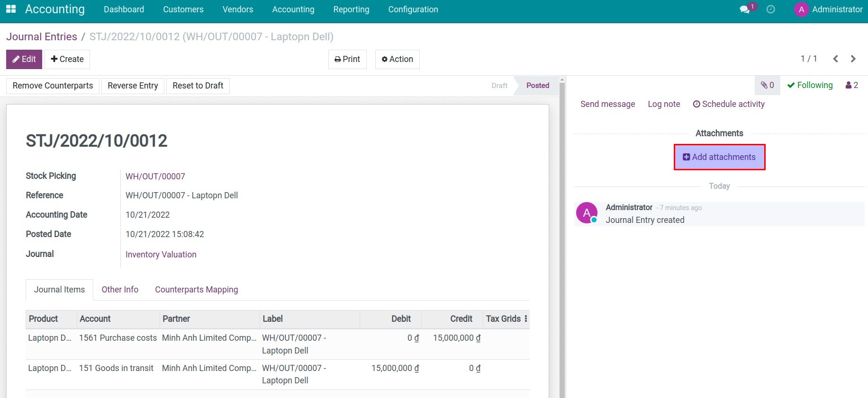The height and width of the screenshot is (398, 868).
Task: Open the activities clock icon
Action: (x=771, y=9)
